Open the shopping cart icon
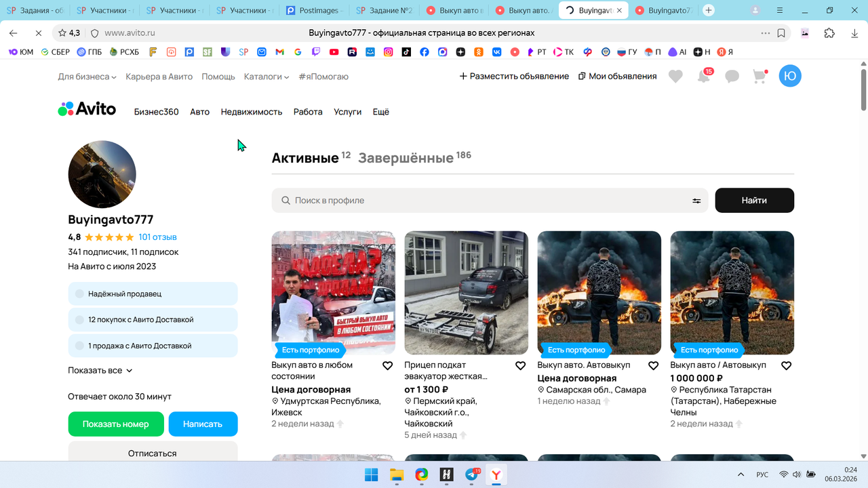 [x=759, y=77]
